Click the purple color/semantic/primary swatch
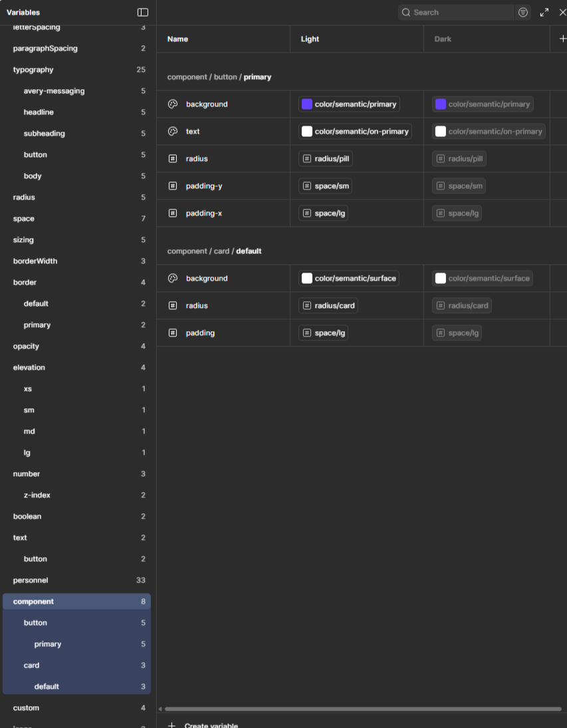The height and width of the screenshot is (728, 567). pos(306,104)
